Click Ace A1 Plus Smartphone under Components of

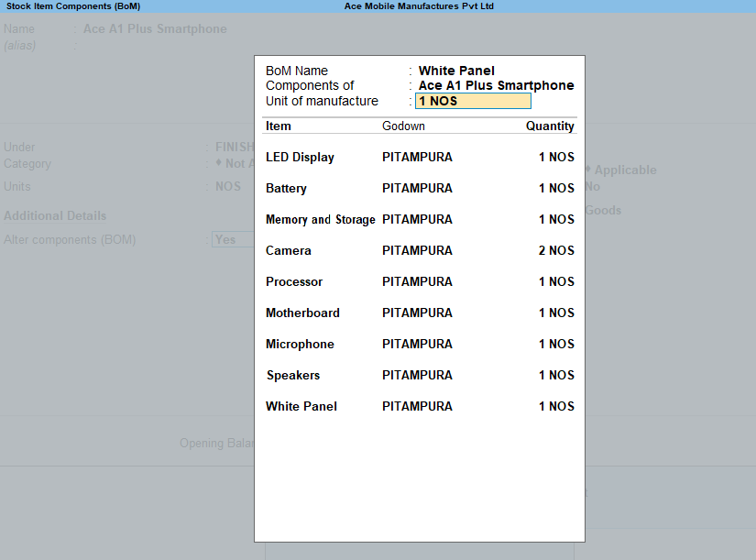tap(496, 86)
